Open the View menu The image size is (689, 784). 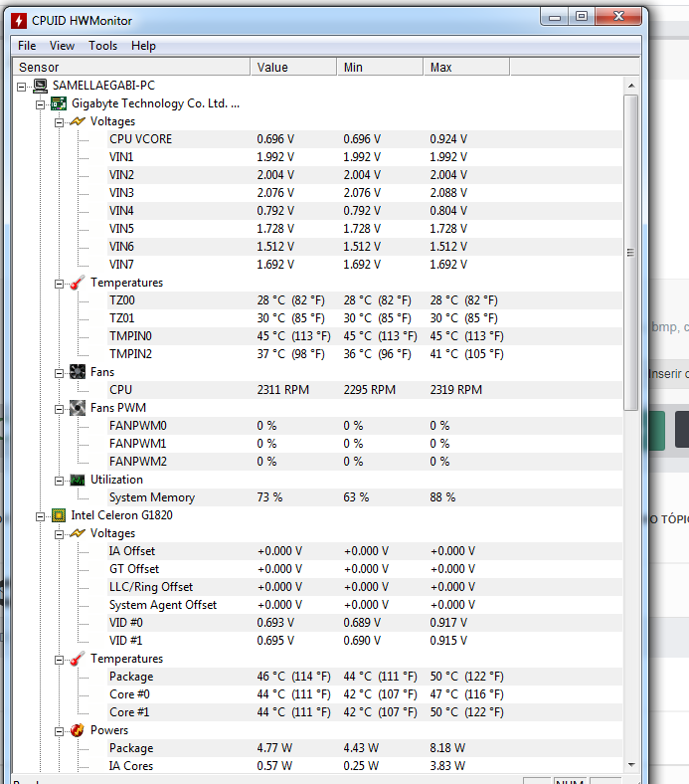[x=62, y=46]
